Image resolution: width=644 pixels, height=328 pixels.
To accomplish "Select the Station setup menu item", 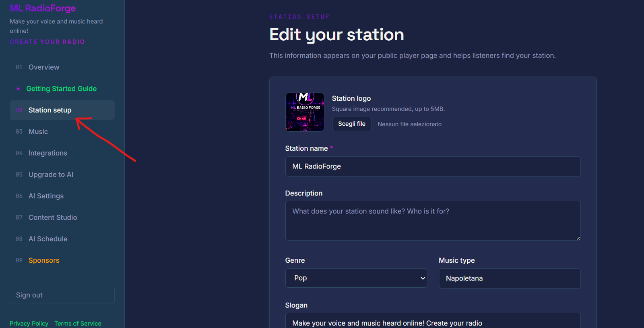I will tap(62, 110).
